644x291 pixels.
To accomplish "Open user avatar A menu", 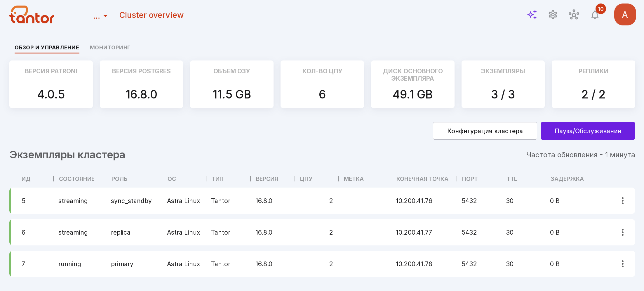I will [x=625, y=15].
